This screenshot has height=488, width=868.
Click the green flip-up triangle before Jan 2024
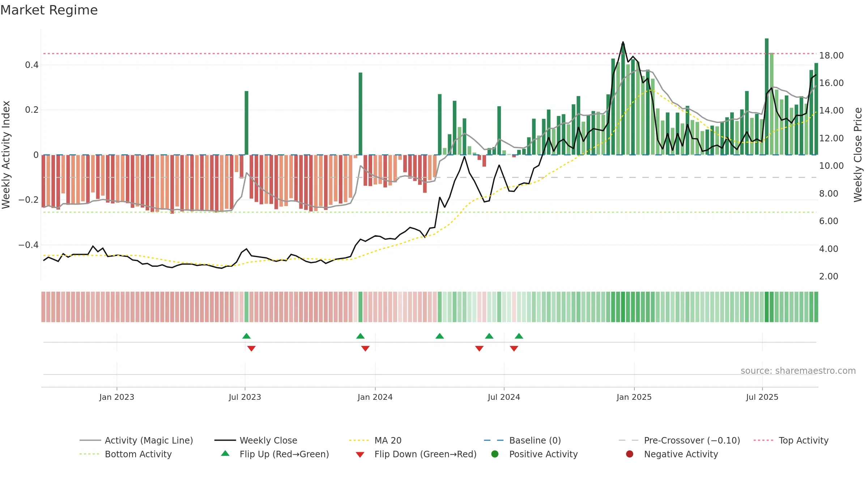point(360,336)
